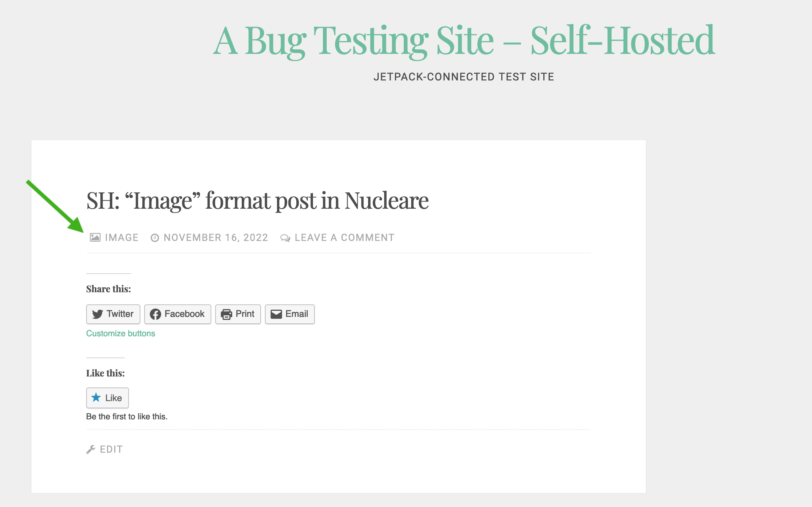Click Leave a Comment
The image size is (812, 507).
coord(344,237)
